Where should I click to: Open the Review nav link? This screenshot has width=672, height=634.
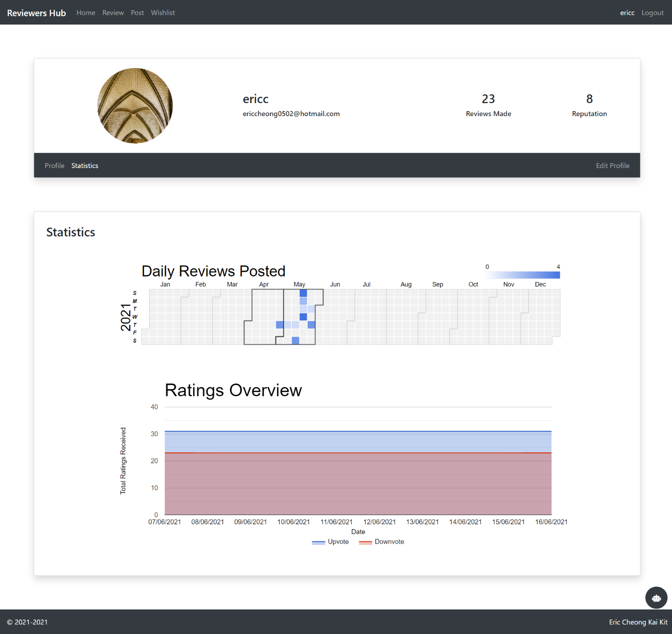pyautogui.click(x=113, y=13)
